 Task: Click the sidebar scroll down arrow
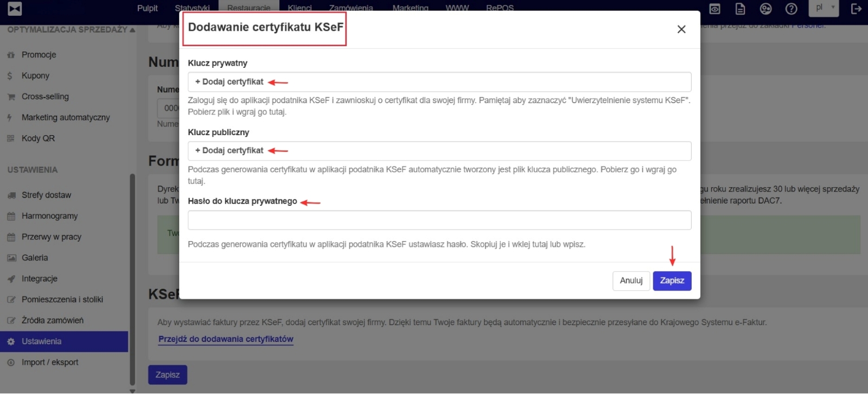click(132, 390)
